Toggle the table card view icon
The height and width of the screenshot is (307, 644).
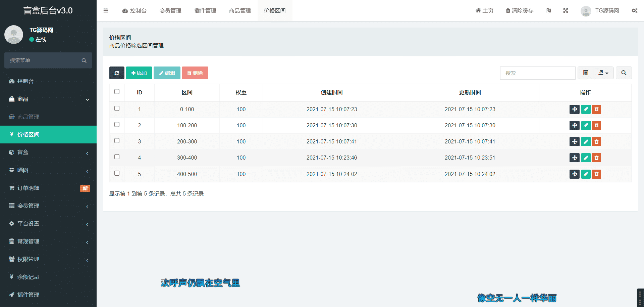tap(585, 73)
